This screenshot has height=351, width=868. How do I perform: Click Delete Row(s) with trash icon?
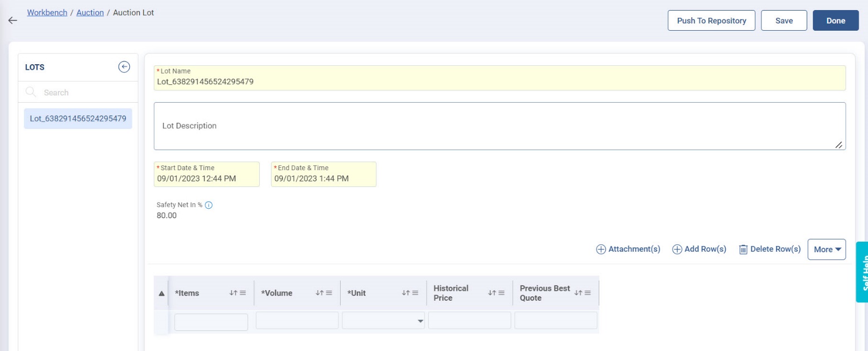pyautogui.click(x=769, y=249)
